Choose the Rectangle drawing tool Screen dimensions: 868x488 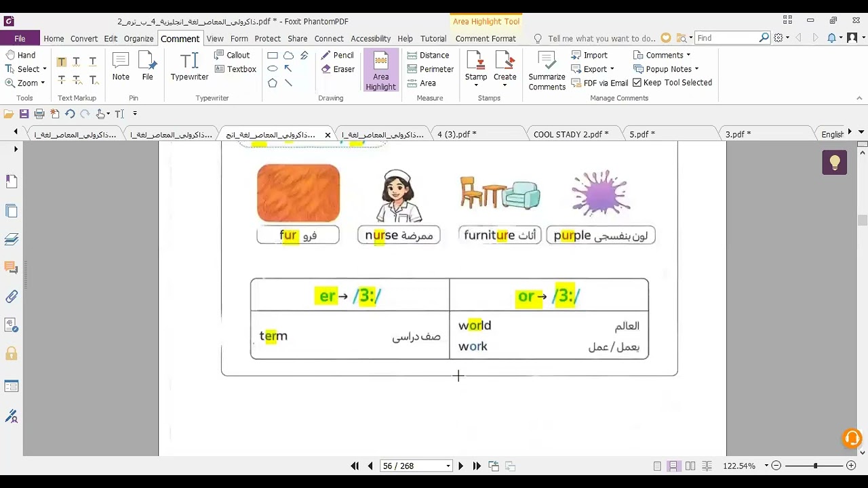[x=273, y=56]
